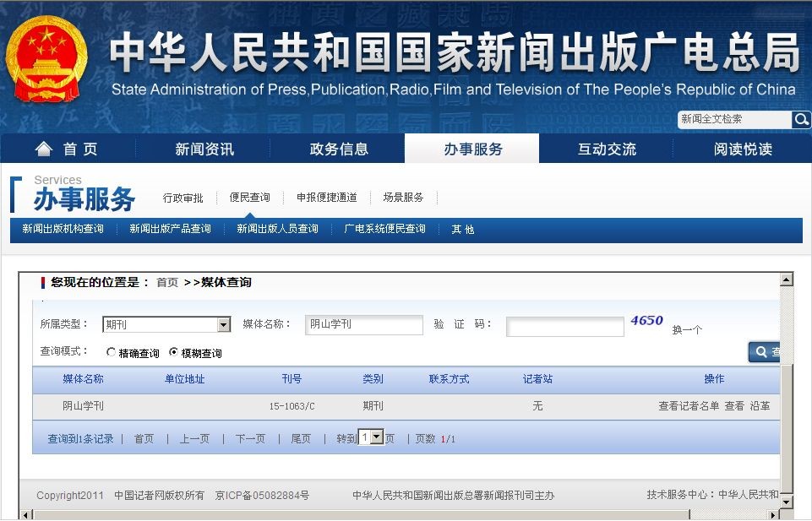This screenshot has height=521, width=812.
Task: Open the 新闻资讯 navigation tab
Action: [x=204, y=149]
